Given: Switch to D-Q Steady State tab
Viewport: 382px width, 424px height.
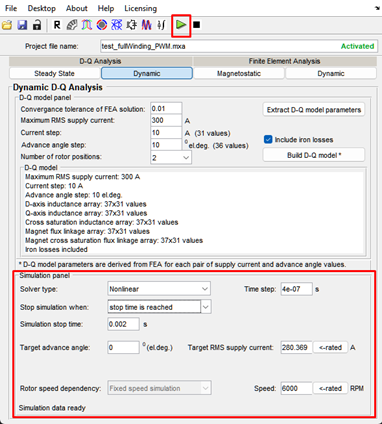Looking at the screenshot, I should coord(55,73).
